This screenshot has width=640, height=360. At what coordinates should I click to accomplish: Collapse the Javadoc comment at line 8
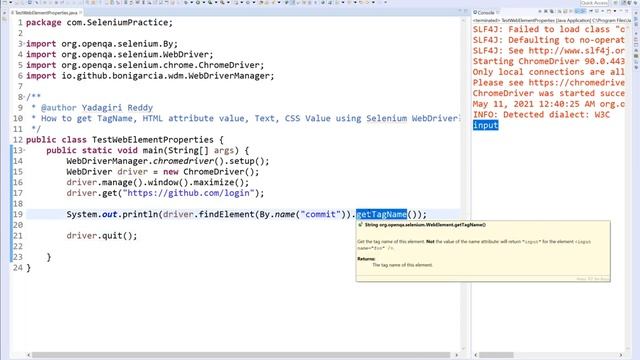pyautogui.click(x=24, y=97)
